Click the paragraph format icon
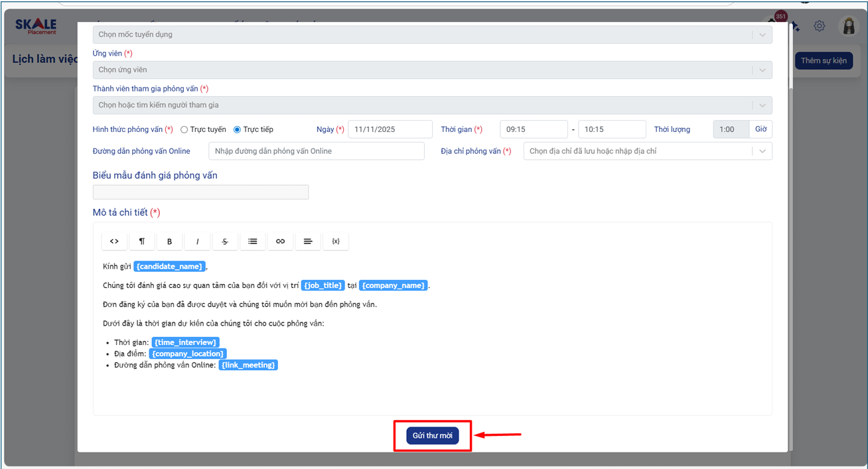 pyautogui.click(x=142, y=241)
